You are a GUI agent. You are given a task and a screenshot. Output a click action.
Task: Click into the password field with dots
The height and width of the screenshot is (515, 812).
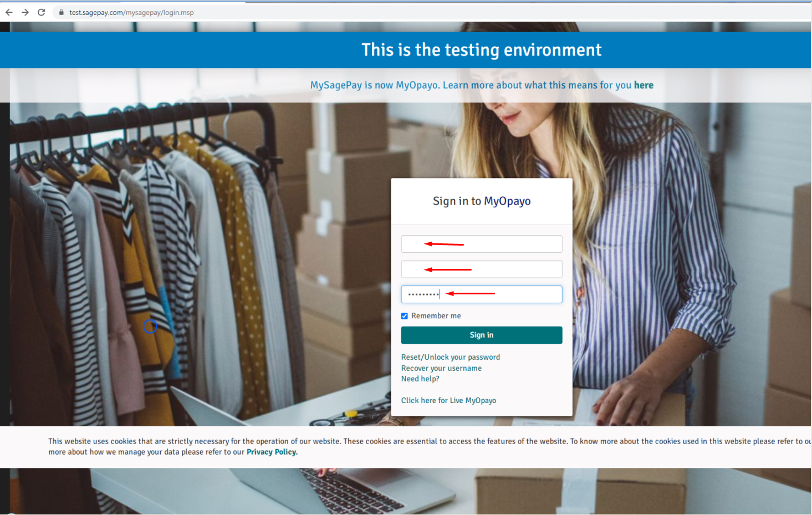(482, 294)
